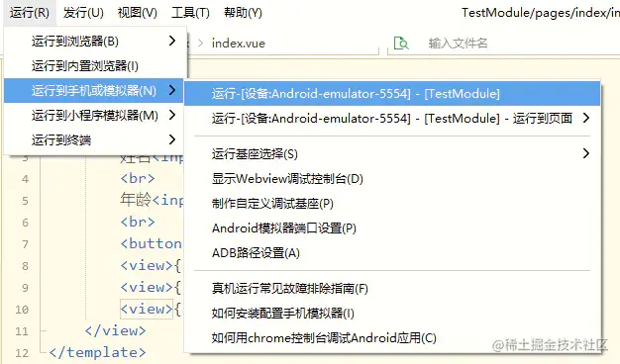This screenshot has height=364, width=620.
Task: Click the <button tag on line 7
Action: tap(151, 243)
